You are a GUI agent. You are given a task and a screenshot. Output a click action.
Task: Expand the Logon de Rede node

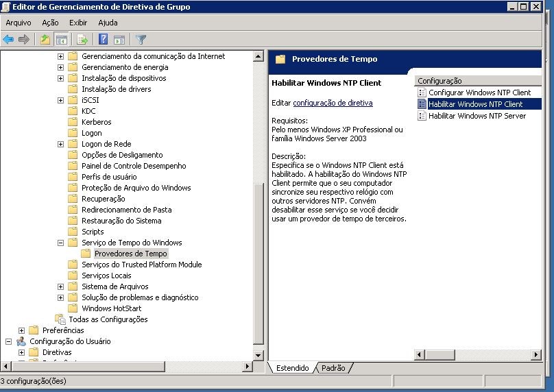(60, 144)
